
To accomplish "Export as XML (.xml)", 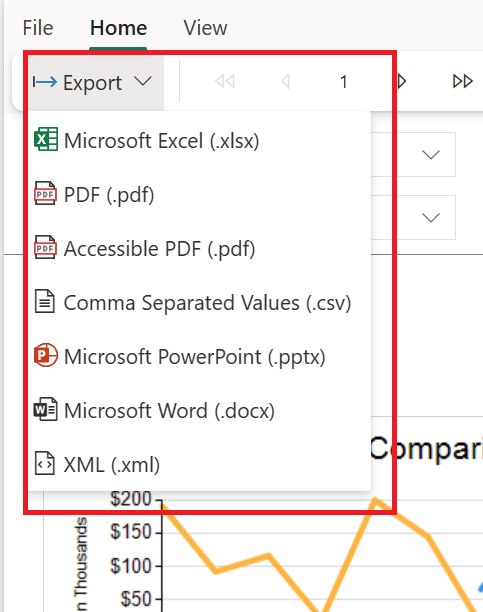I will coord(199,464).
